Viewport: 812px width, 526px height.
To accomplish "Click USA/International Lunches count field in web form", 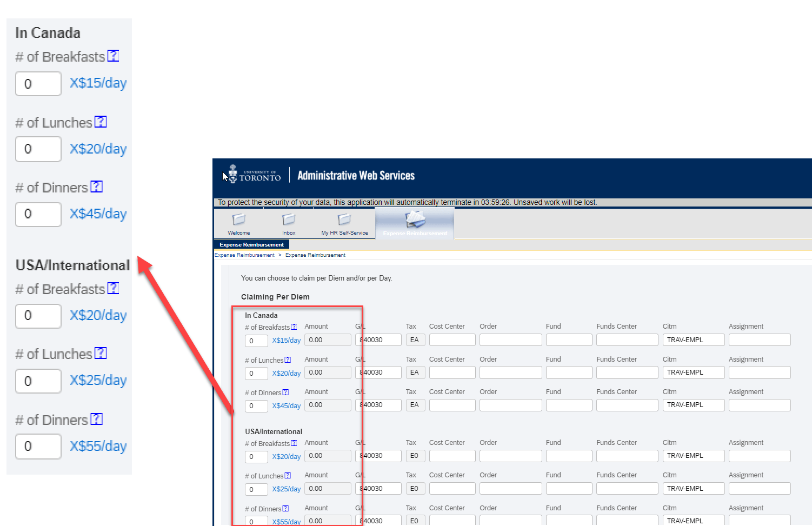I will point(256,489).
